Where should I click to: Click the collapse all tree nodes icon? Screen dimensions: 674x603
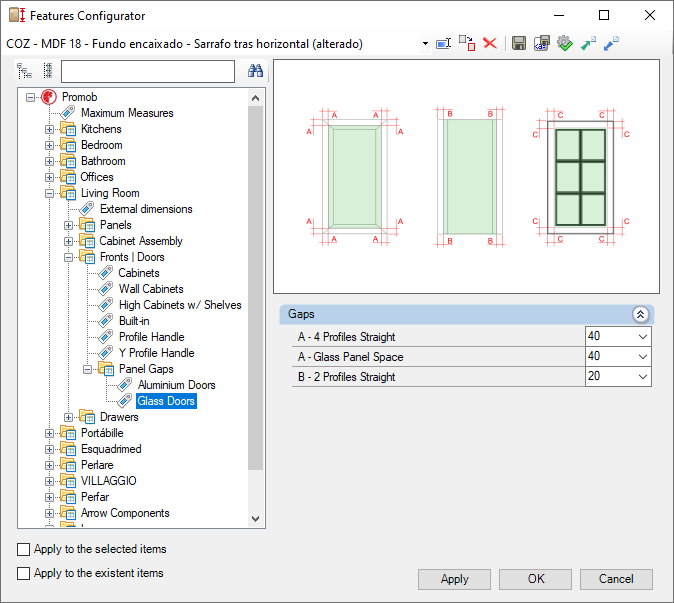point(48,71)
